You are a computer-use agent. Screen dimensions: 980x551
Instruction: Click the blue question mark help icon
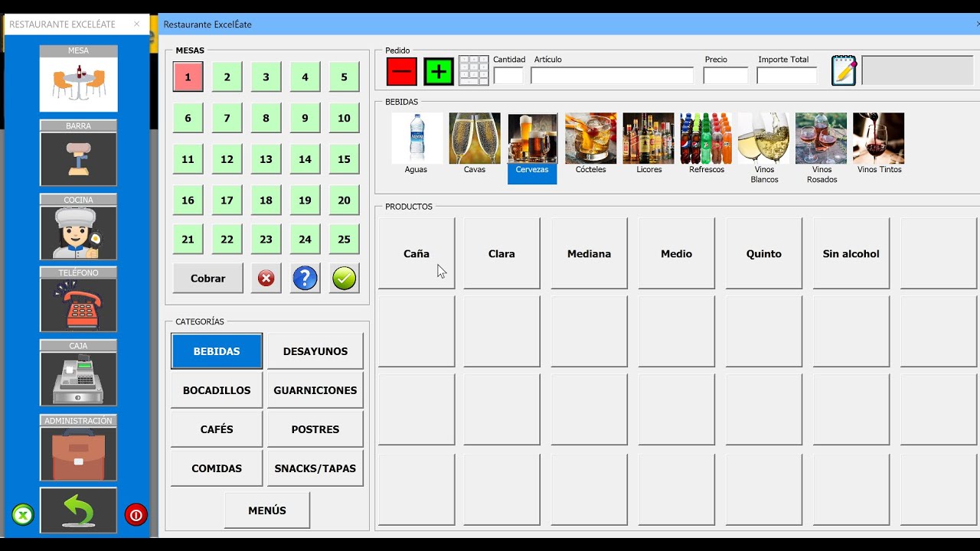305,279
